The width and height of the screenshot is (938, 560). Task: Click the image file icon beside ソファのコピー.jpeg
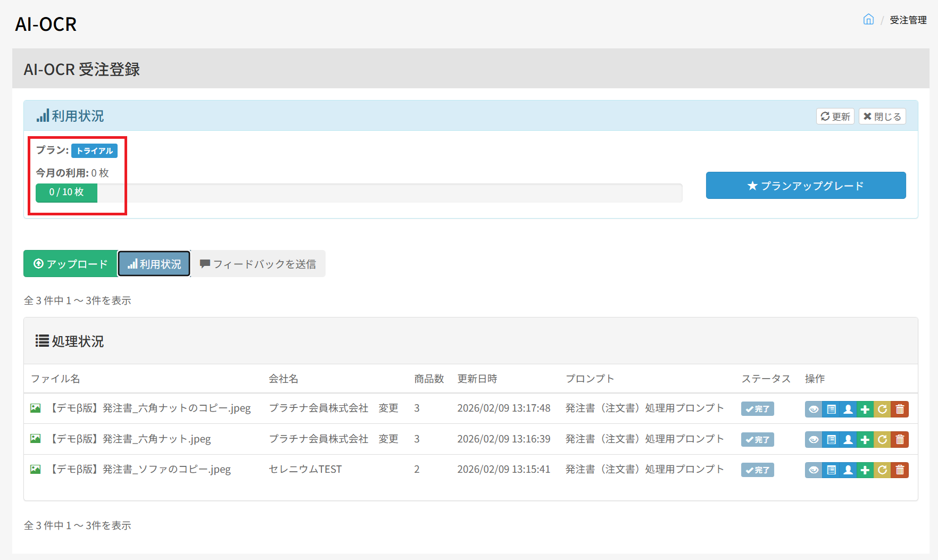[x=36, y=469]
